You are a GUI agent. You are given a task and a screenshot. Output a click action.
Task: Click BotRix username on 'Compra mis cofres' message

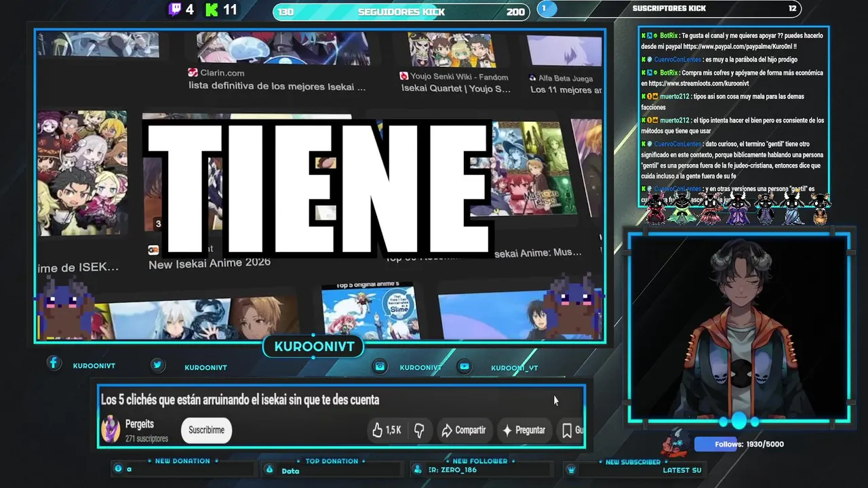[669, 73]
